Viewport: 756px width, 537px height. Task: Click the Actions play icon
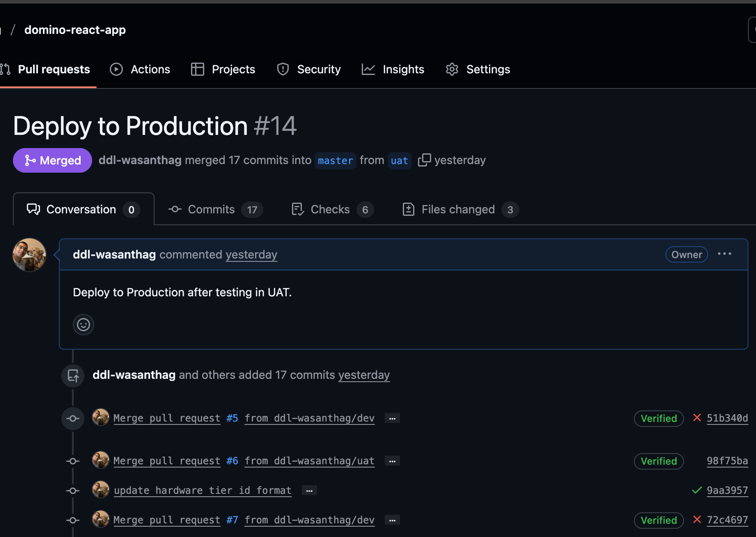[x=116, y=69]
